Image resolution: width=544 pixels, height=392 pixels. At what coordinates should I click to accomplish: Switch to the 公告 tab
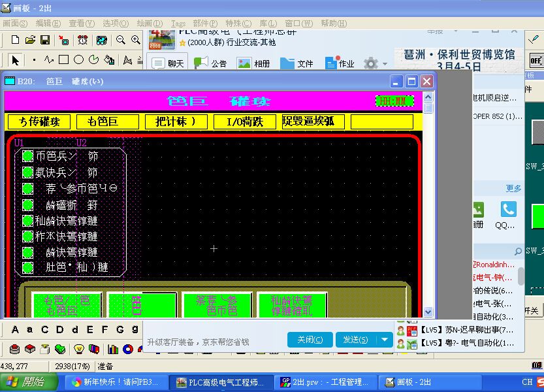point(210,63)
